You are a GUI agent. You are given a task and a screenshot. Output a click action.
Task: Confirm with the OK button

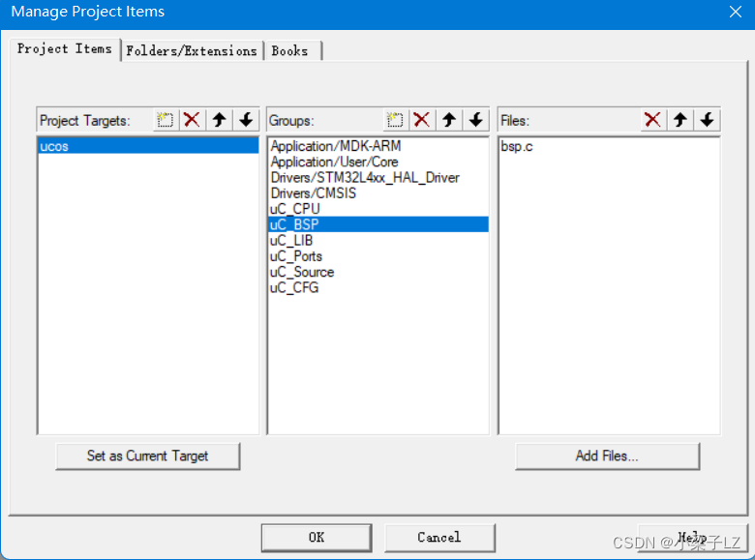click(317, 538)
